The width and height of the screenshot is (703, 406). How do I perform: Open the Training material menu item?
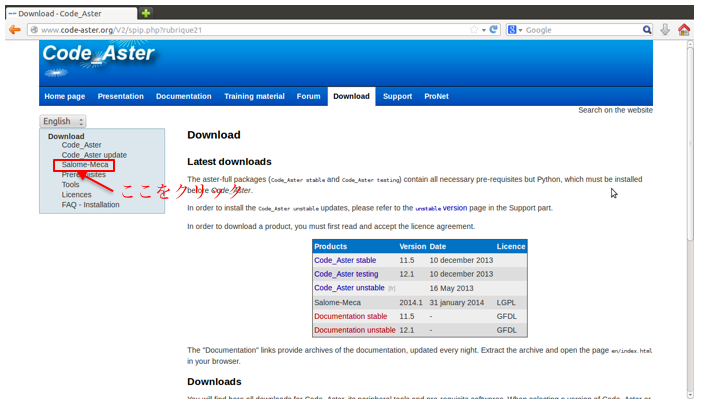[x=254, y=96]
